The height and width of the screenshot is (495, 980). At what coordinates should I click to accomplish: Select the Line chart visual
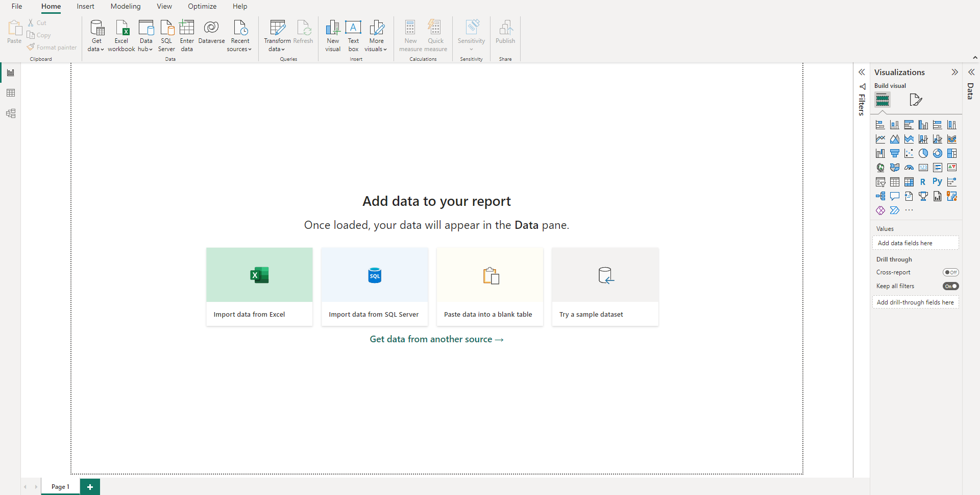coord(880,139)
